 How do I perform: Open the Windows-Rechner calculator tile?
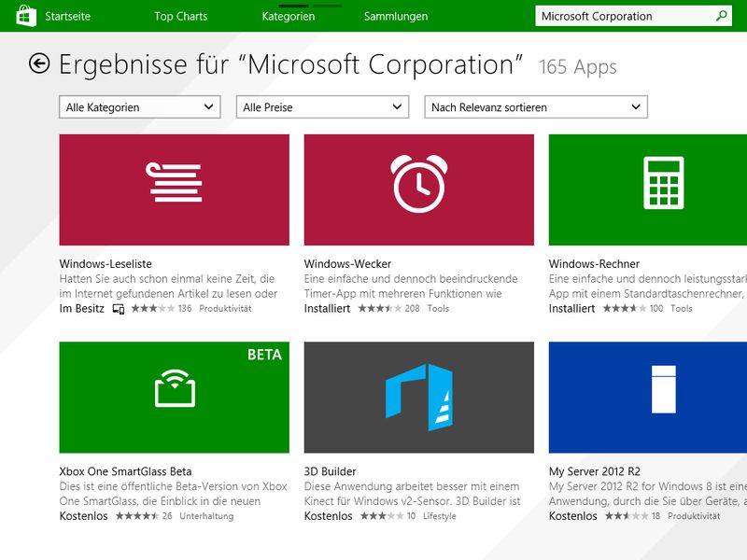(648, 190)
